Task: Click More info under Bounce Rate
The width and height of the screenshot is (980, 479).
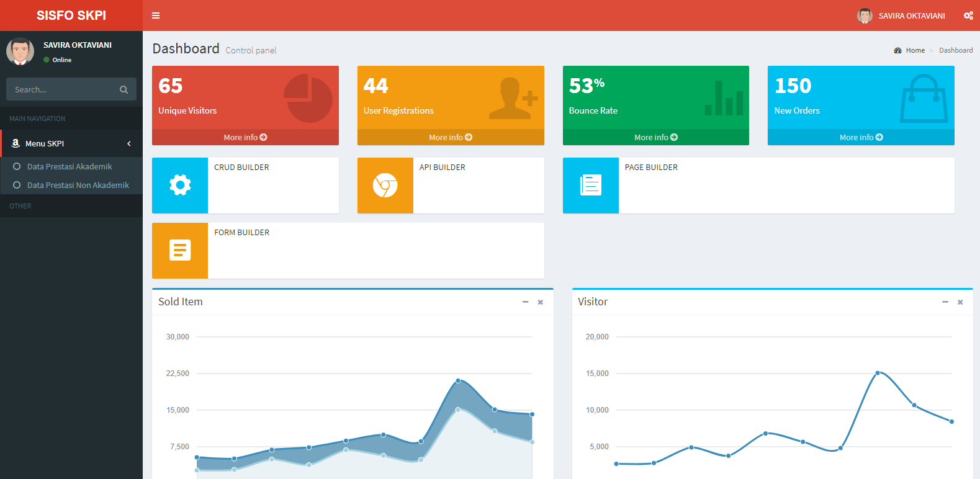Action: [x=655, y=137]
